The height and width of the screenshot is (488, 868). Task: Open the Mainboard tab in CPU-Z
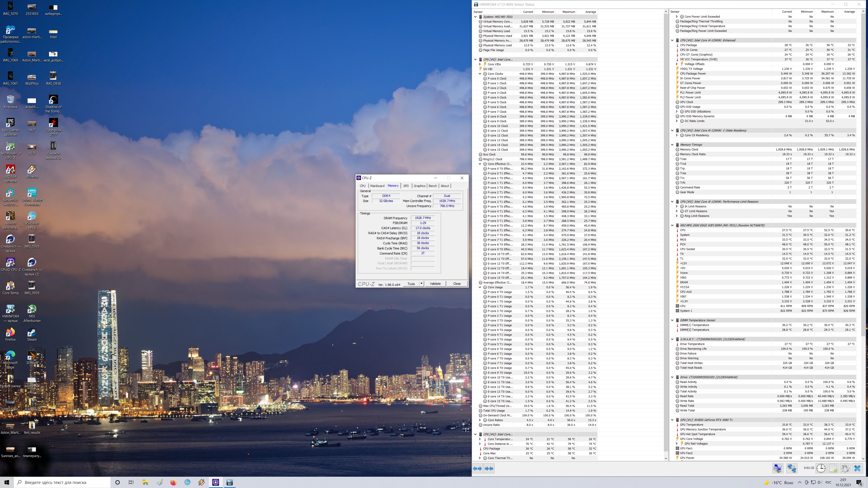point(377,186)
